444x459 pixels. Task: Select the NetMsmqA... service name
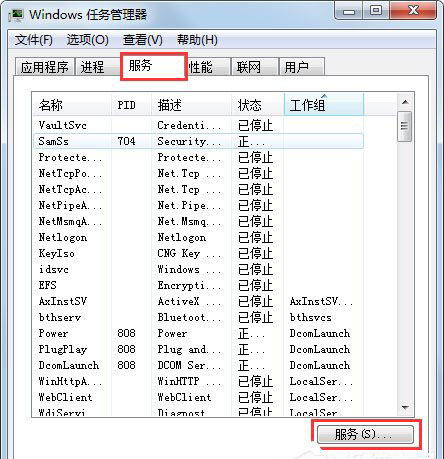(x=70, y=222)
